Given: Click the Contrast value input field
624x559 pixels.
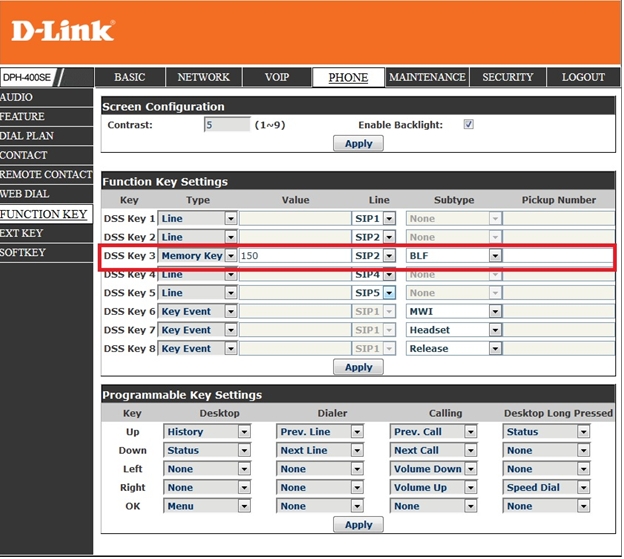Looking at the screenshot, I should (226, 125).
